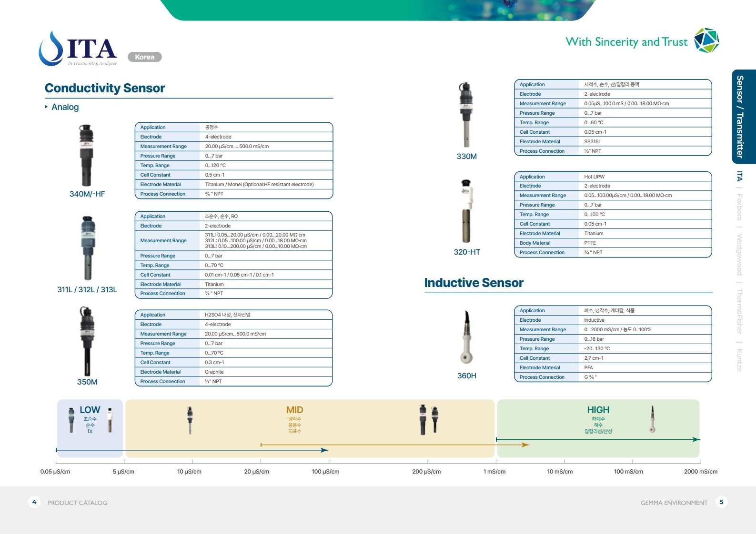Click the With Sincerity and Trust slogan

pos(626,42)
